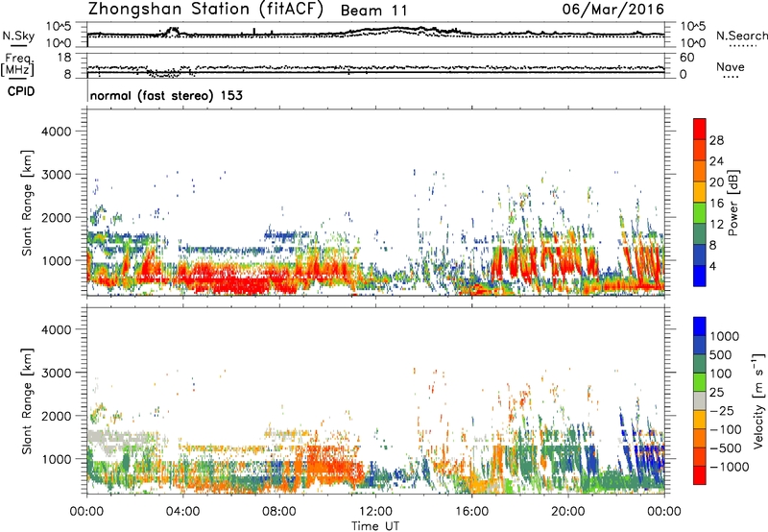Select the "Beam 11" label in header

373,11
